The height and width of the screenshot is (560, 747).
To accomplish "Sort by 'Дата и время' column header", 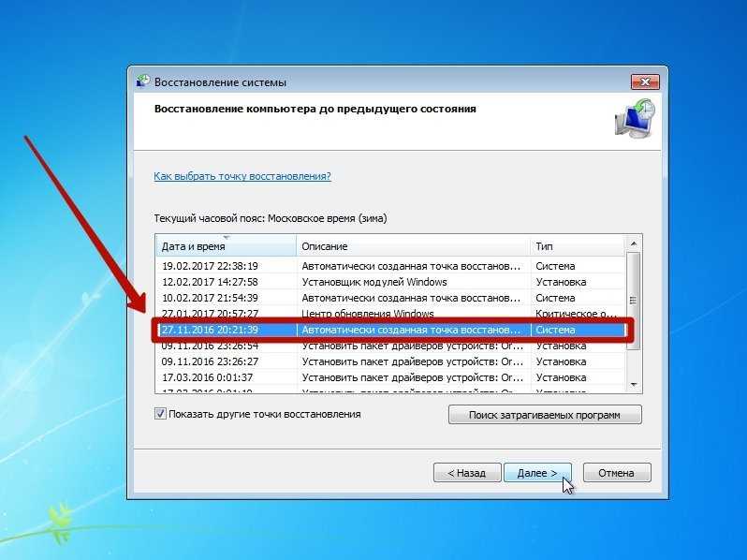I will coord(226,246).
